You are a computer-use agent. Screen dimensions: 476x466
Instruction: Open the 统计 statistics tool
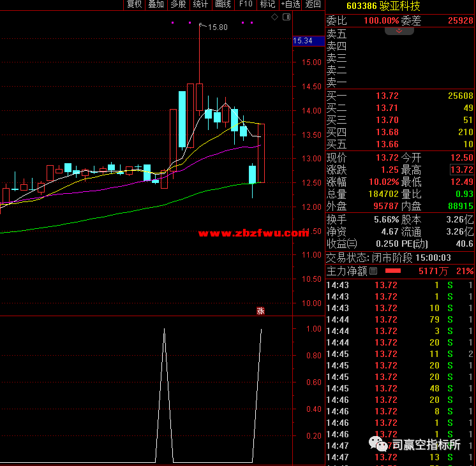tap(200, 4)
